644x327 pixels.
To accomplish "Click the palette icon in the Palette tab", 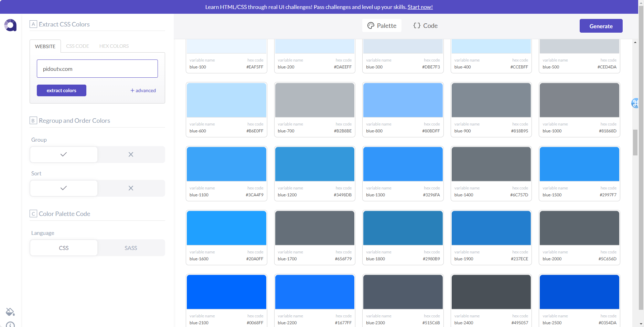I will (371, 26).
